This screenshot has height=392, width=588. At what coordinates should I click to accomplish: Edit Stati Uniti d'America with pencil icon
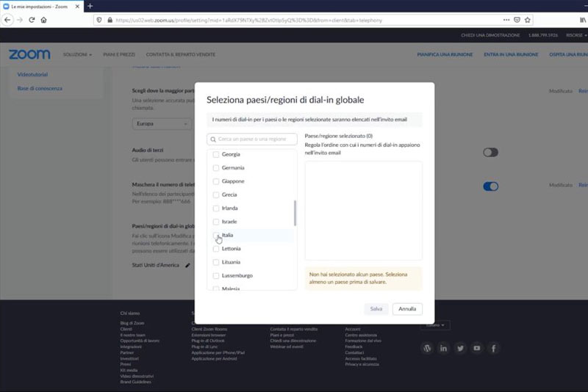(x=187, y=265)
